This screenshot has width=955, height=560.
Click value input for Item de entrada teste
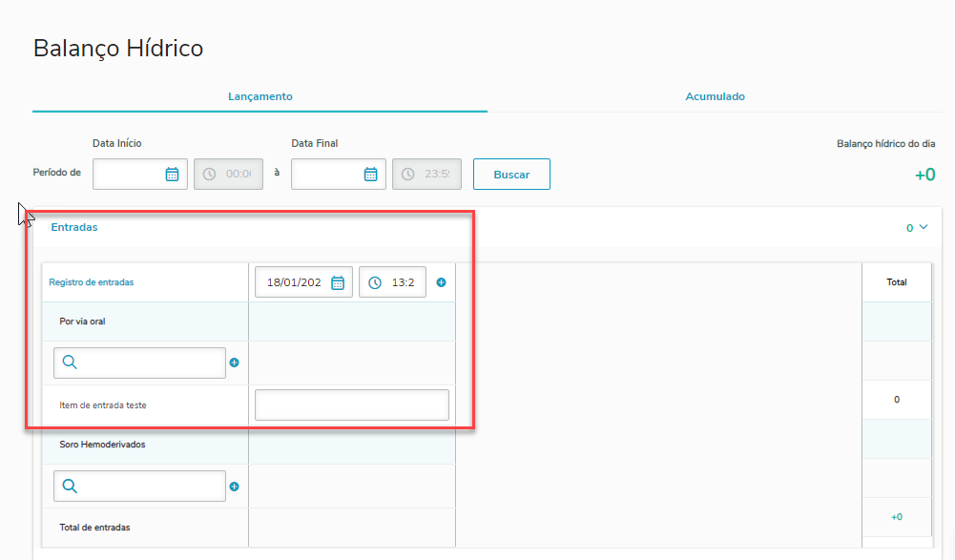[x=351, y=405]
